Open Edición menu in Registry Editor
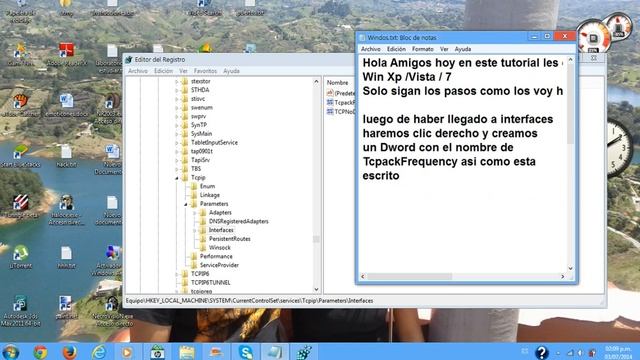The image size is (640, 360). click(163, 71)
